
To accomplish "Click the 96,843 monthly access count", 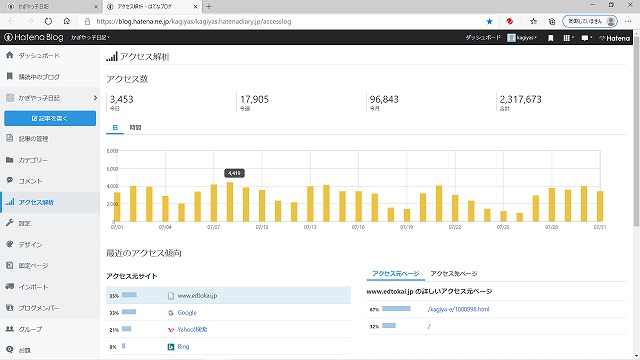I will [x=384, y=99].
